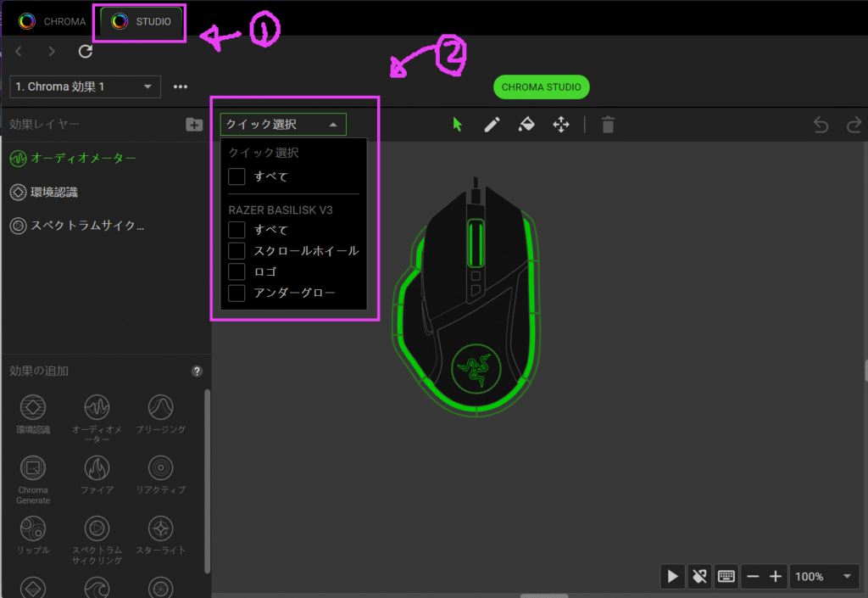Screen dimensions: 868x598
Task: Check the アンダーグロー checkbox
Action: (x=236, y=293)
